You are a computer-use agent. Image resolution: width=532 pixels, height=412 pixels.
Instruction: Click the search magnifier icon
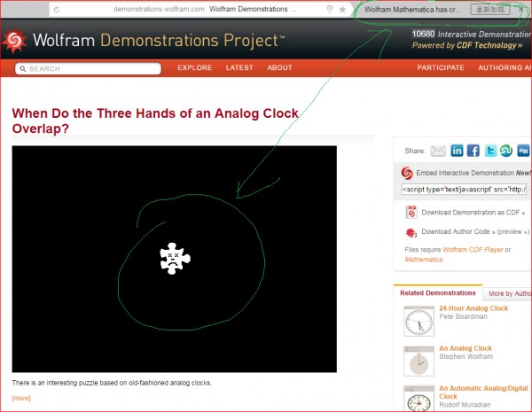pyautogui.click(x=23, y=69)
